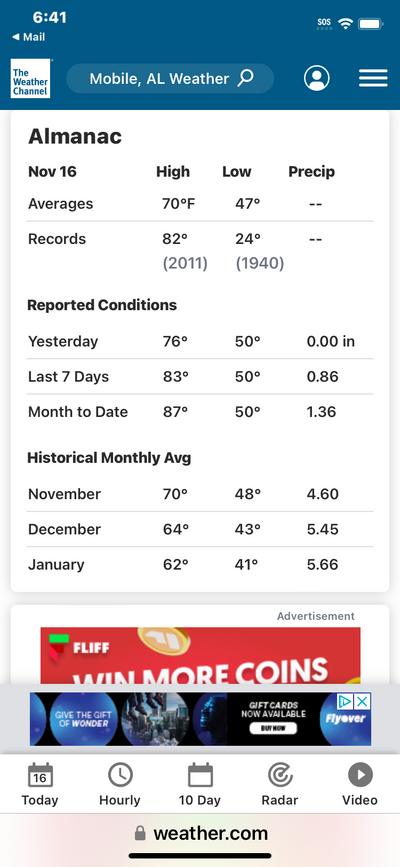Open the Radar tab
Screen dimensions: 400x867
pos(280,784)
